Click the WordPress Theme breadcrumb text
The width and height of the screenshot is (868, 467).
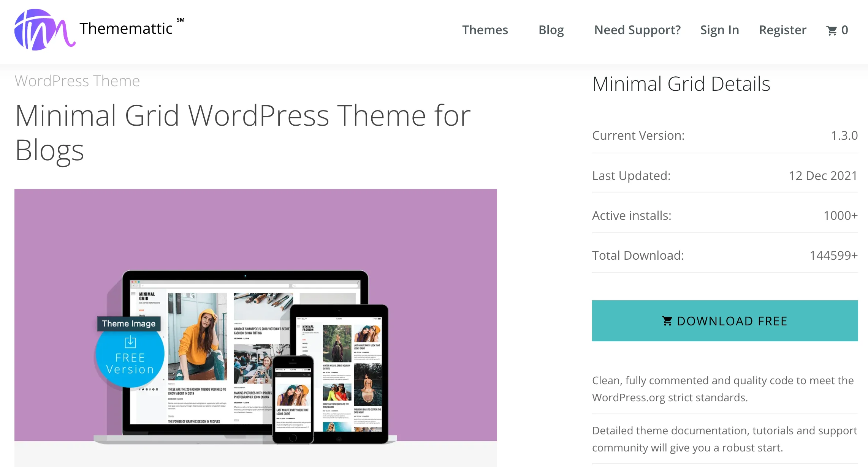pyautogui.click(x=77, y=81)
